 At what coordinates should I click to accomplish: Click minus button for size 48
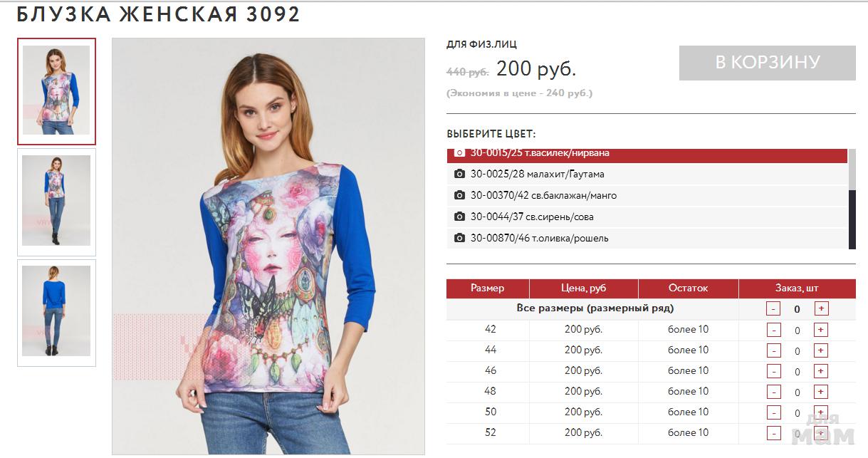774,392
